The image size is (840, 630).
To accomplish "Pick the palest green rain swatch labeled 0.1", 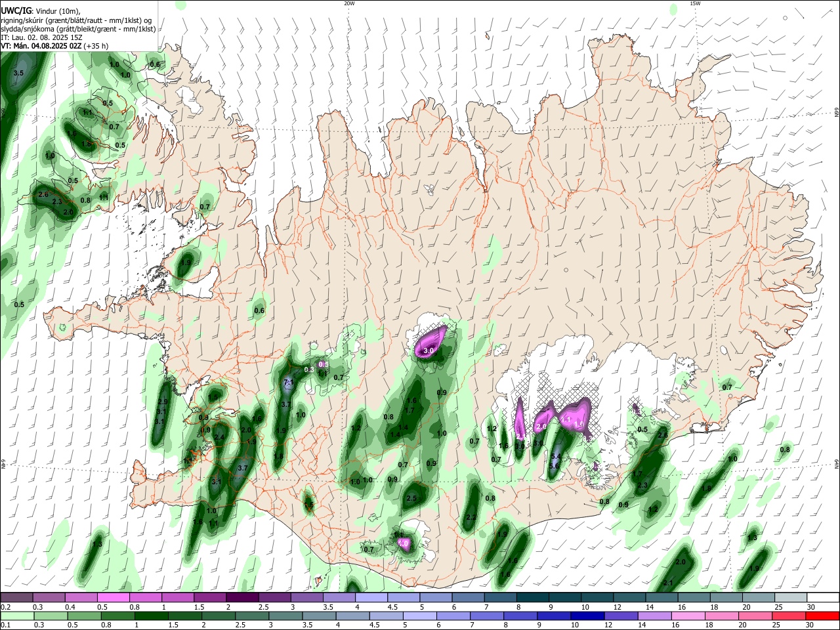I will click(17, 616).
